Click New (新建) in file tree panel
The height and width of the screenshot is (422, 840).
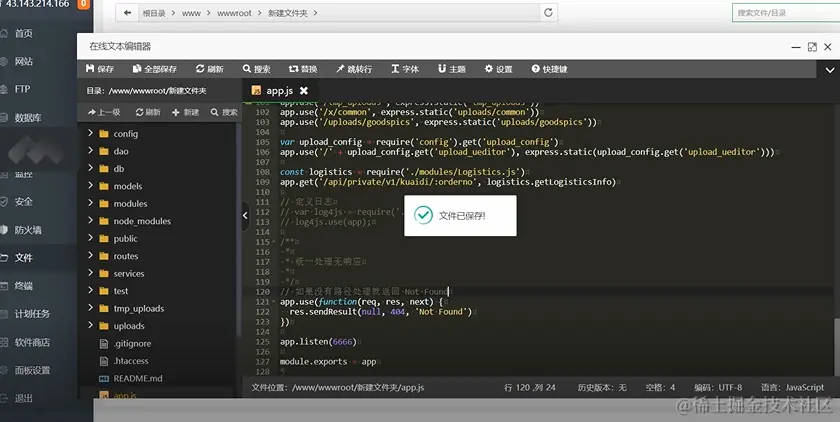[x=185, y=112]
